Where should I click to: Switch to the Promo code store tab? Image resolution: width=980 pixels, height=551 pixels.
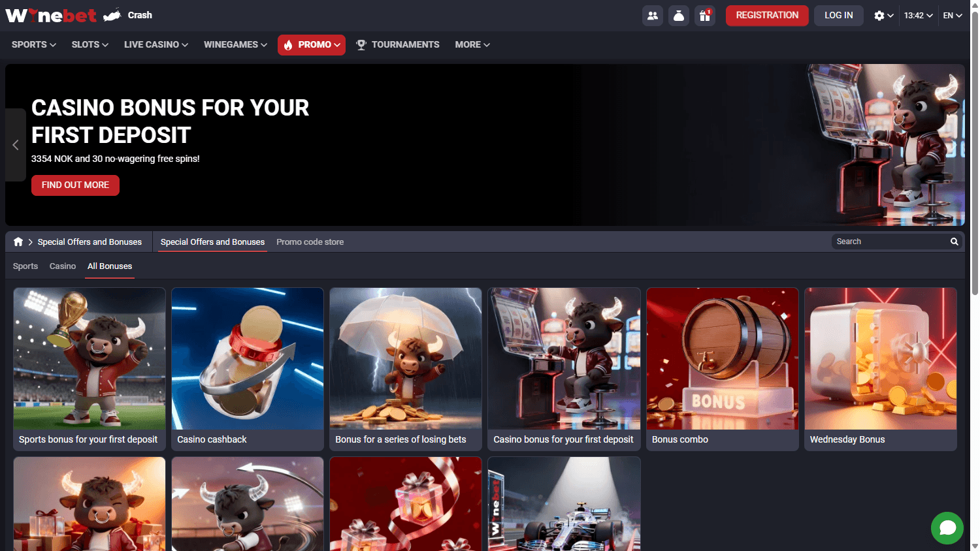coord(310,242)
